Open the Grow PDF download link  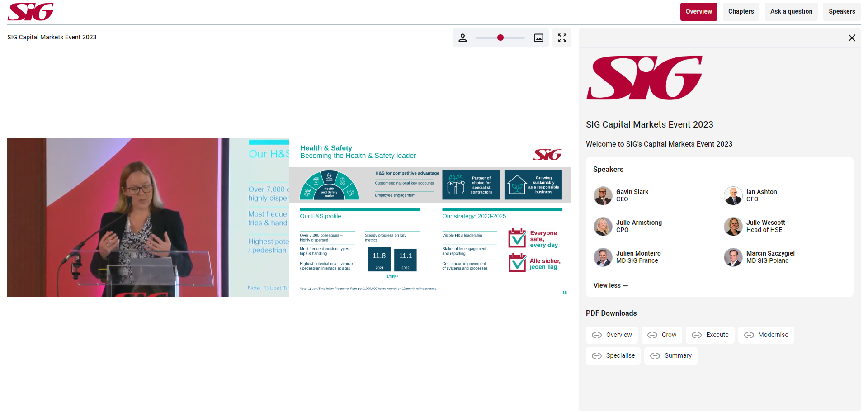point(662,335)
